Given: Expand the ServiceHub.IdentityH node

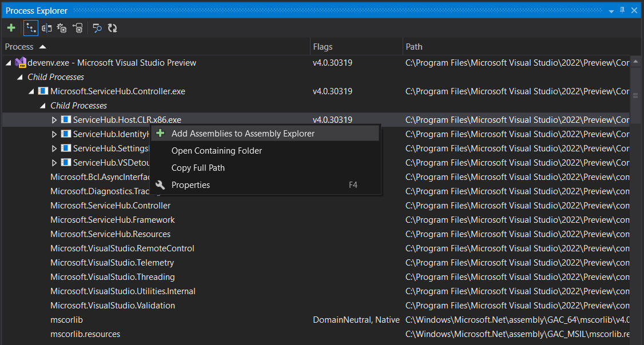Looking at the screenshot, I should 54,134.
